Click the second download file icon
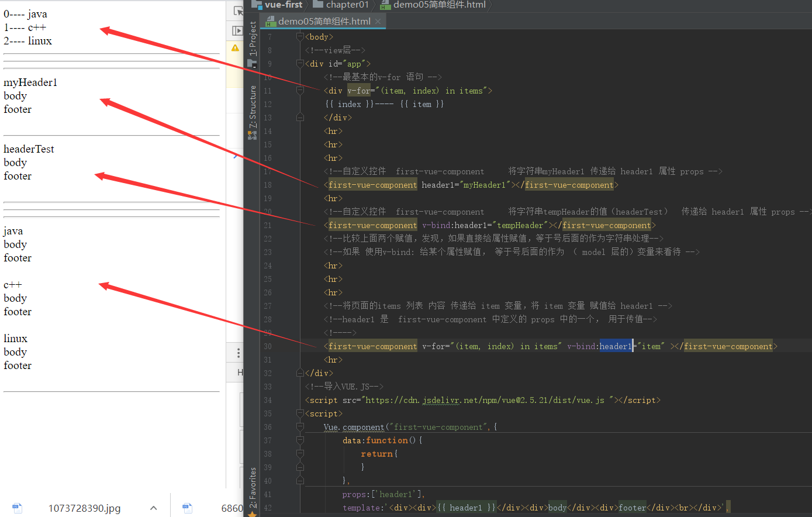This screenshot has height=517, width=812. 187,508
